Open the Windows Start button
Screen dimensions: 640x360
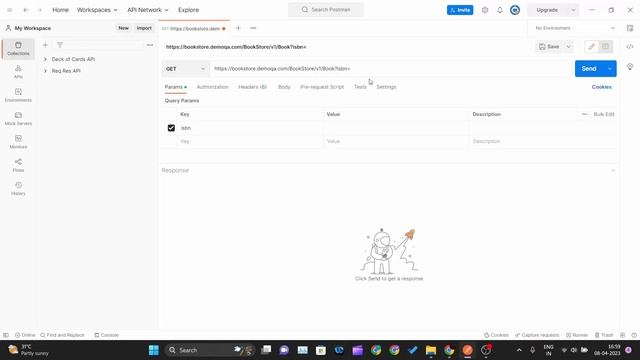tap(154, 350)
